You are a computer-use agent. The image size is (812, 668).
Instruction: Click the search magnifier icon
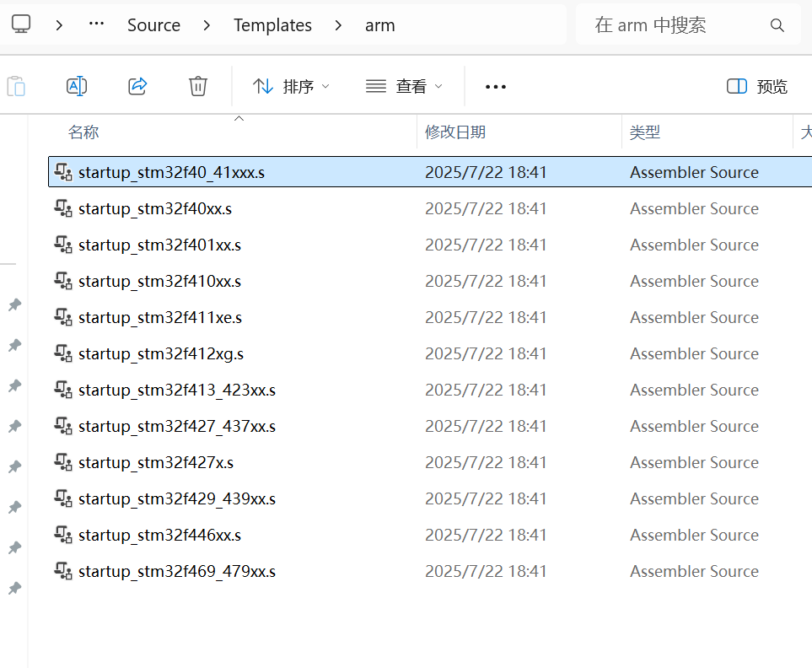[x=777, y=25]
